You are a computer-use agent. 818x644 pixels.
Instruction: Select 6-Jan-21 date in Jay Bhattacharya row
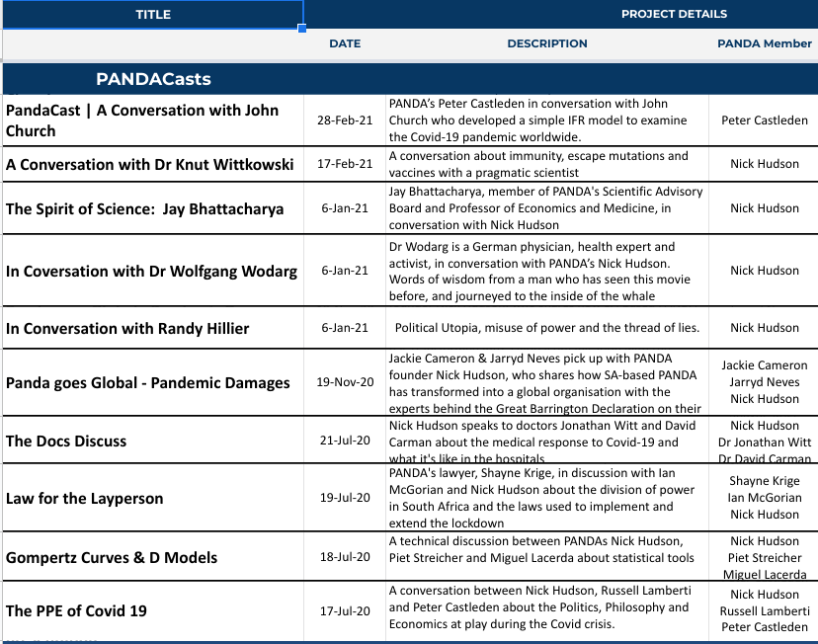click(345, 208)
